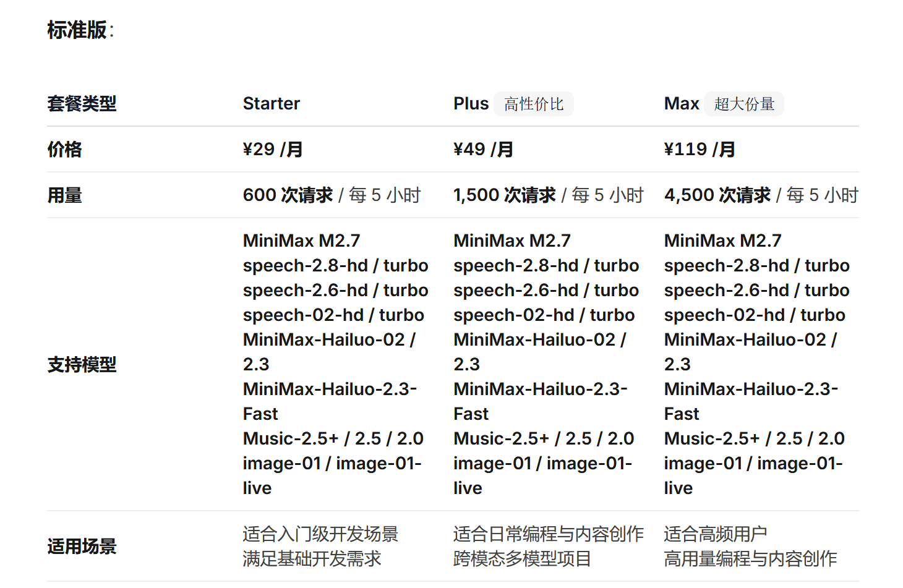The width and height of the screenshot is (903, 588).
Task: Click the 高性价比 badge next to Plus
Action: point(534,104)
